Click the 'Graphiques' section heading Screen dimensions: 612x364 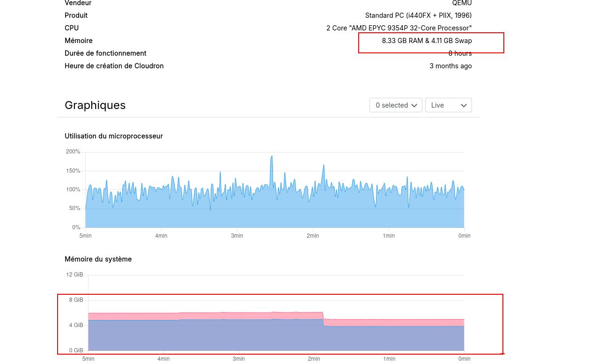point(95,105)
